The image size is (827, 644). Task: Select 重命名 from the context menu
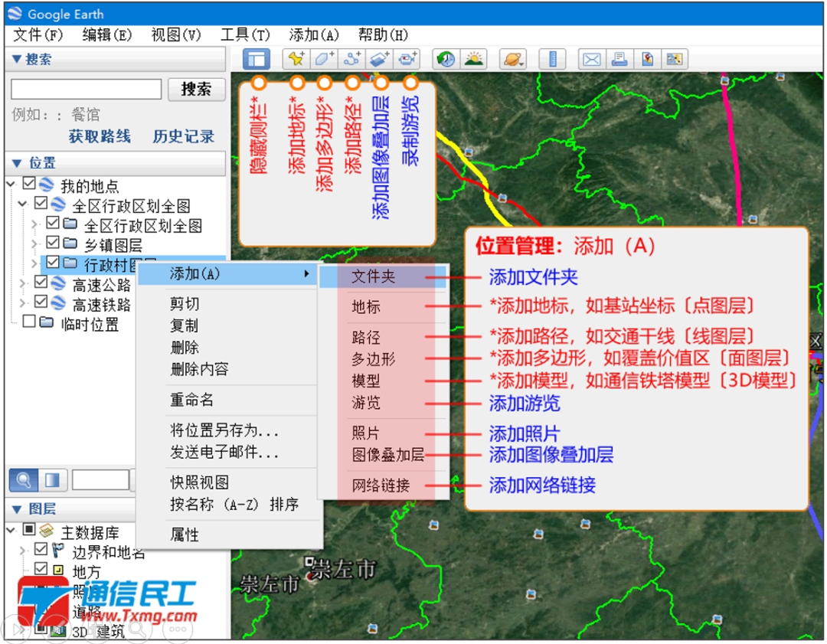(x=191, y=400)
